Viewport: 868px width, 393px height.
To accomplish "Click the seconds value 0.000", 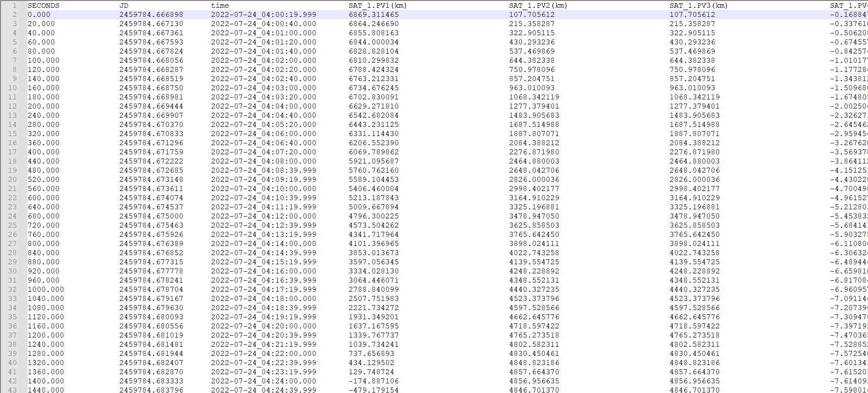I will (39, 15).
